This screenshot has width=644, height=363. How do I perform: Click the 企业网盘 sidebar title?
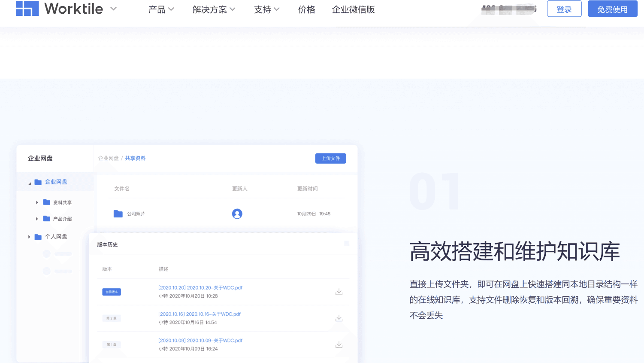tap(40, 159)
